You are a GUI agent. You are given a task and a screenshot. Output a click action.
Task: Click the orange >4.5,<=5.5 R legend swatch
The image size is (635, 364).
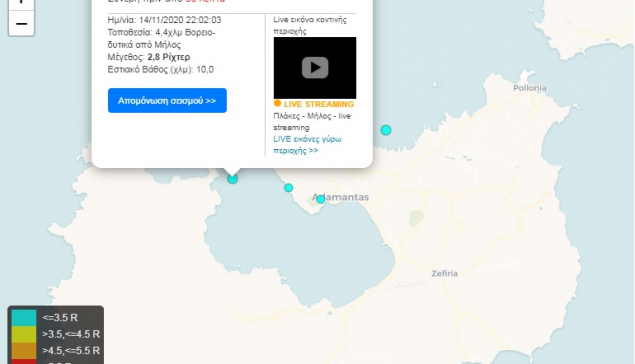coord(24,351)
